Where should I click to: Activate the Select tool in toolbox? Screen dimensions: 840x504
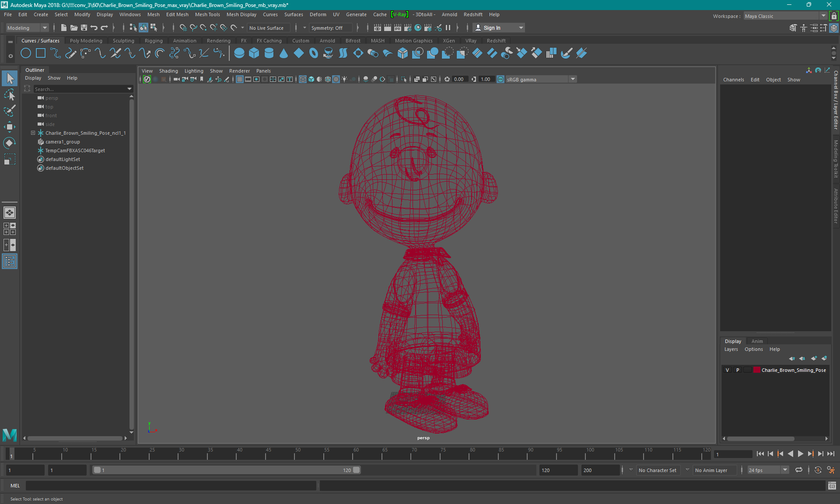[10, 79]
